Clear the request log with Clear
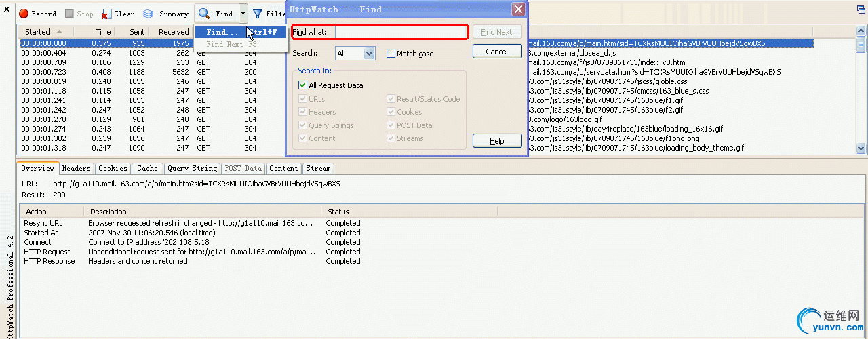Screen dimensions: 868x339 coord(118,14)
